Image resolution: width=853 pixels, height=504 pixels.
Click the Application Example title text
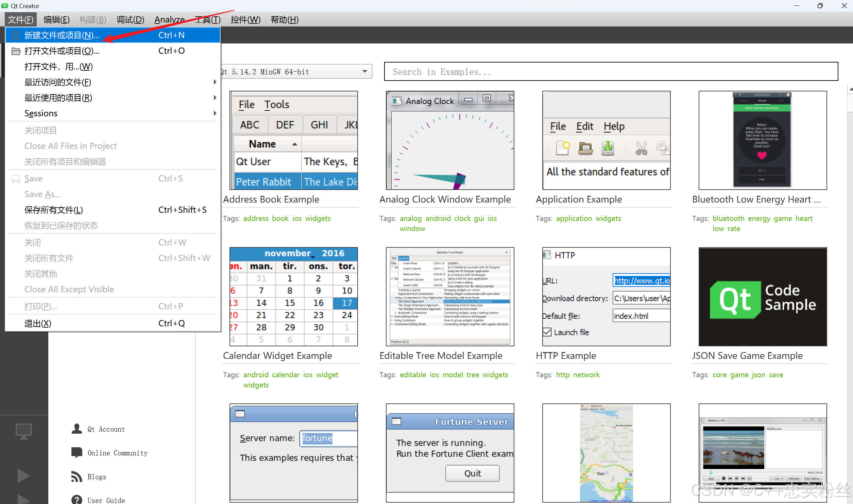click(579, 199)
